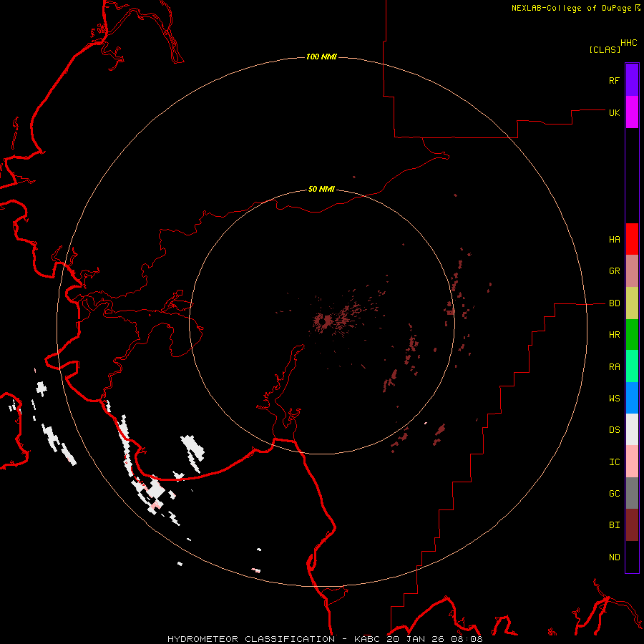Viewport: 644px width, 644px height.
Task: Click the HYDROMETEOR CLASSIFICATION title text
Action: pyautogui.click(x=251, y=639)
